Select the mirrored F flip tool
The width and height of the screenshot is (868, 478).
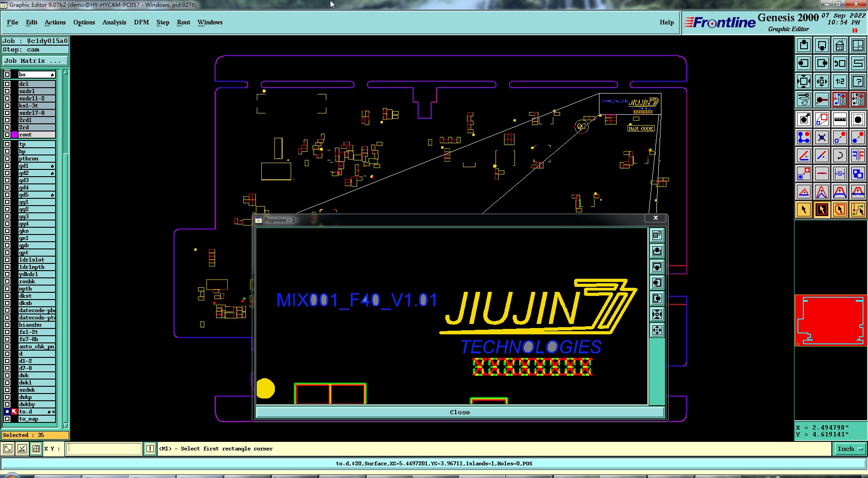858,155
